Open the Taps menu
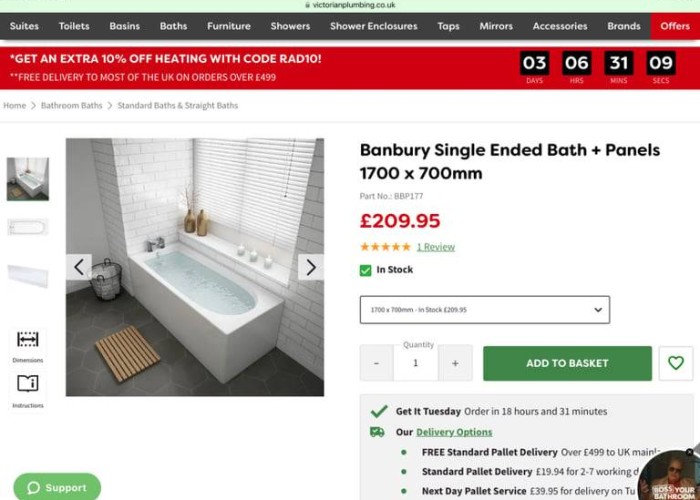The width and height of the screenshot is (700, 500). (448, 26)
